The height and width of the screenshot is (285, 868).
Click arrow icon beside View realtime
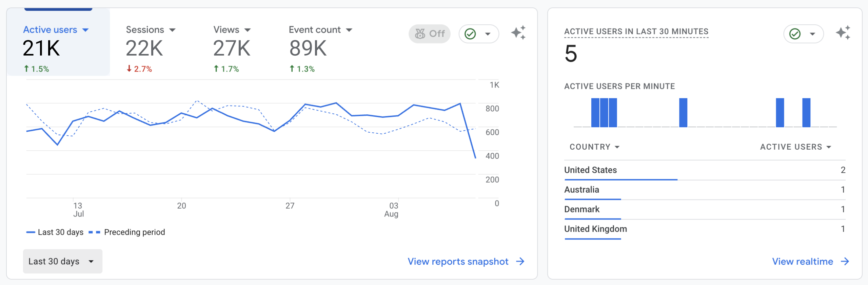pos(845,261)
